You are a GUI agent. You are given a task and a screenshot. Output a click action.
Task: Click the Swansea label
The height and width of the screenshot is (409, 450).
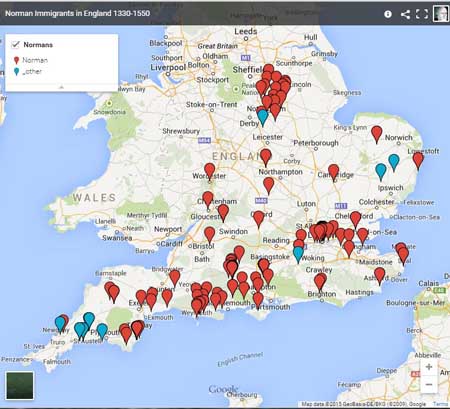[x=117, y=238]
